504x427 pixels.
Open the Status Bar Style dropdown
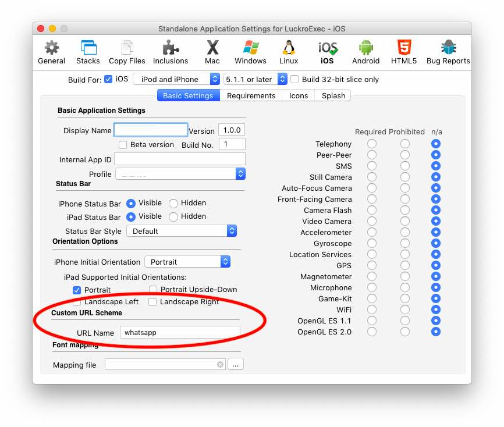pyautogui.click(x=182, y=232)
